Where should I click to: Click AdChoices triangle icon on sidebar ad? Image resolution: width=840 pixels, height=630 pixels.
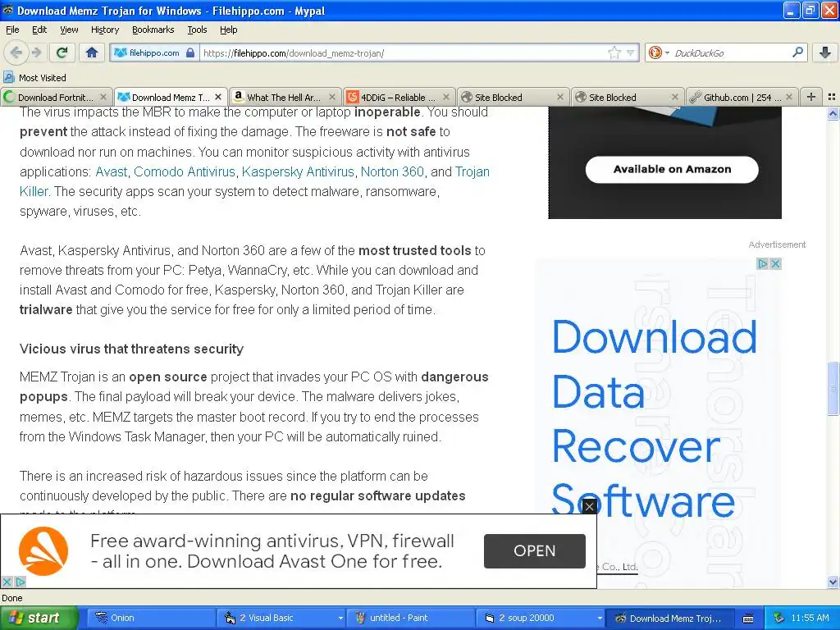(762, 263)
